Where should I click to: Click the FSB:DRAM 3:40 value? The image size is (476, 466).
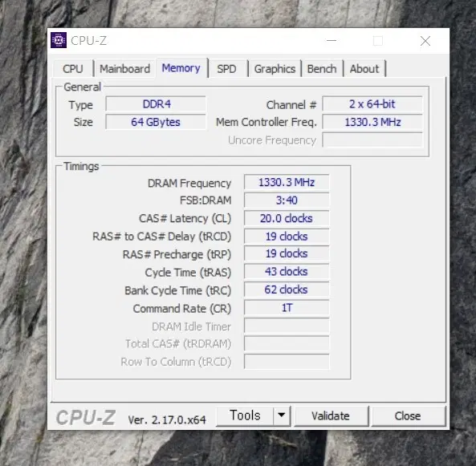287,201
